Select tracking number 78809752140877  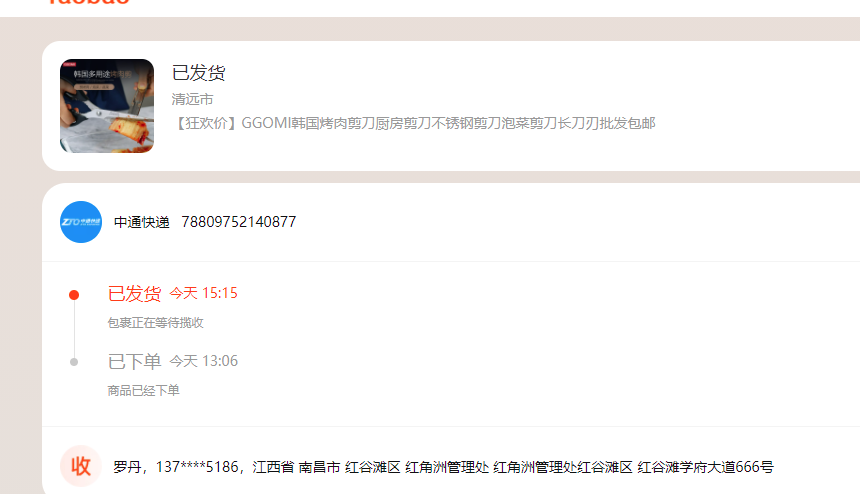click(x=239, y=222)
